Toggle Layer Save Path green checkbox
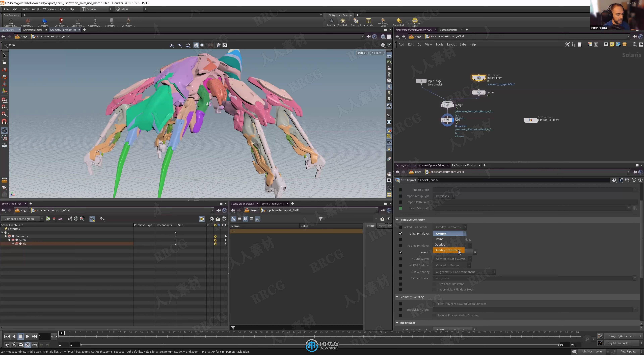644x355 pixels. (x=400, y=208)
